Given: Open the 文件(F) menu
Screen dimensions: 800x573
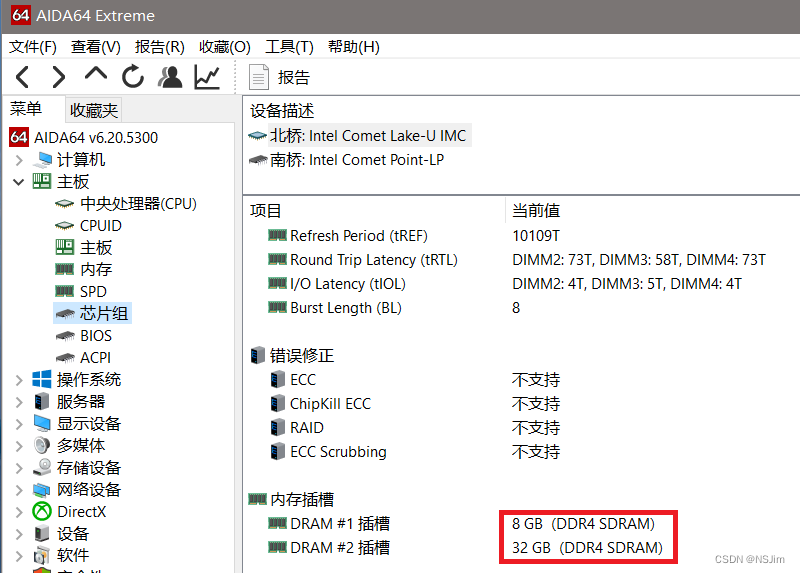Looking at the screenshot, I should (x=33, y=47).
